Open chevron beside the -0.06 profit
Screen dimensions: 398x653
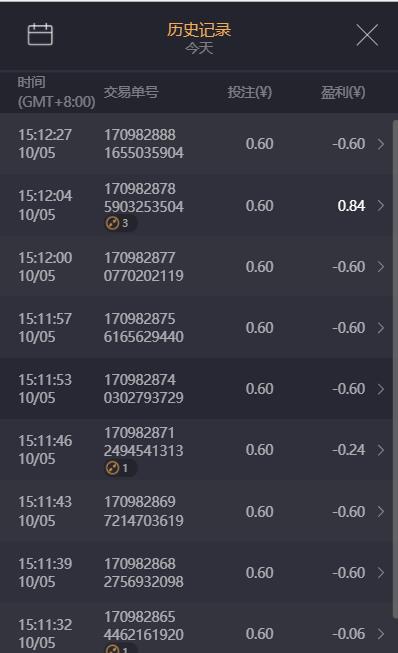381,634
